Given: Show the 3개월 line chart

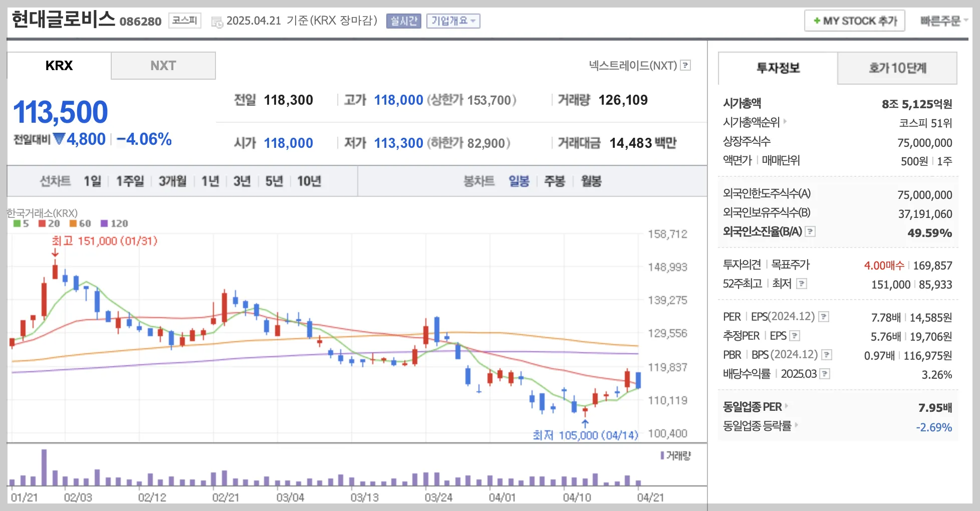Looking at the screenshot, I should (x=173, y=181).
